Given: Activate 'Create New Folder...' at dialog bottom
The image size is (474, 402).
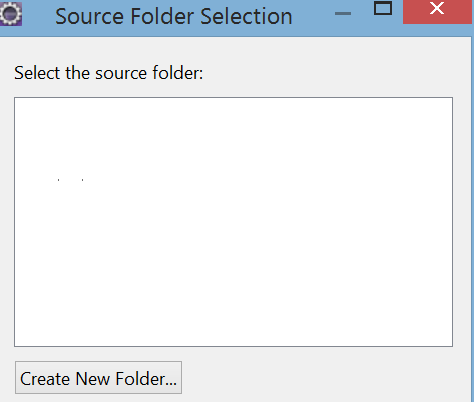Looking at the screenshot, I should pyautogui.click(x=98, y=378).
